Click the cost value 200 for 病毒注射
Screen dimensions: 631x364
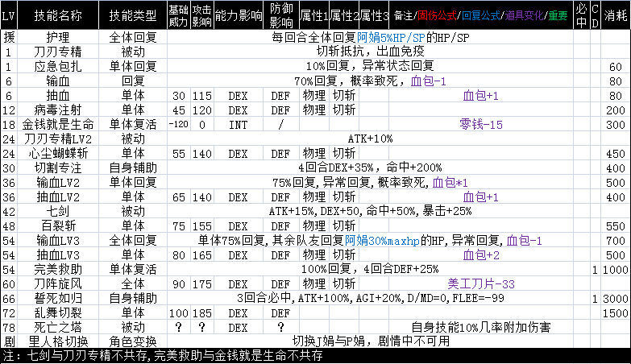point(616,110)
